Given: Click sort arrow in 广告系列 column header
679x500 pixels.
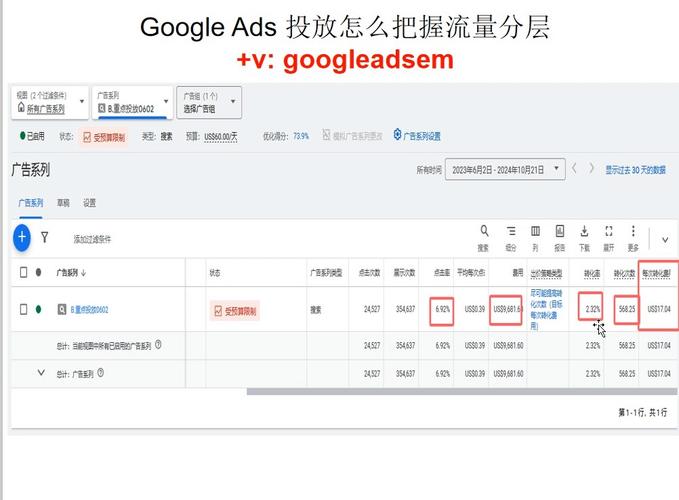Looking at the screenshot, I should click(84, 273).
